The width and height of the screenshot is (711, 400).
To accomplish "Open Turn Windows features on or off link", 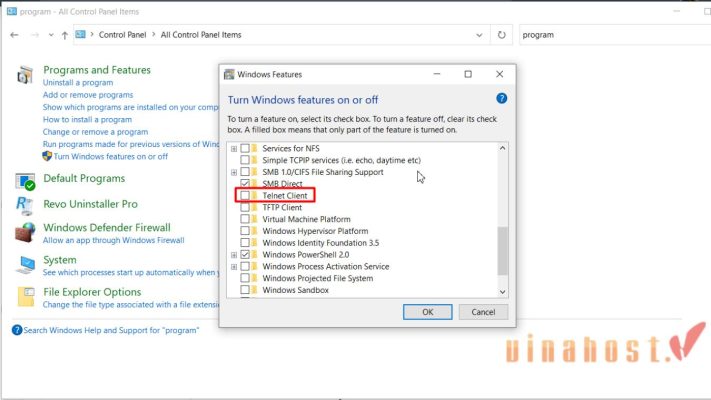I will point(111,156).
